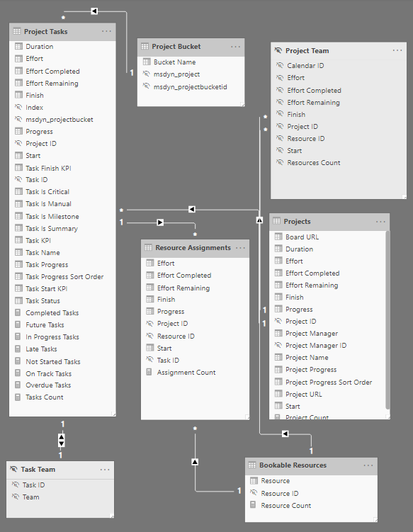The image size is (413, 532).
Task: Click column icon beside Project Manager in Projects
Action: pyautogui.click(x=278, y=333)
